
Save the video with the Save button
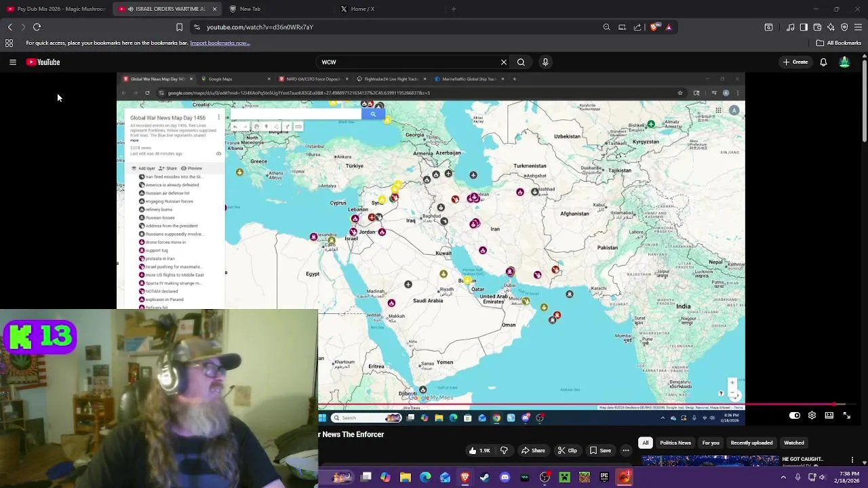[x=600, y=451]
